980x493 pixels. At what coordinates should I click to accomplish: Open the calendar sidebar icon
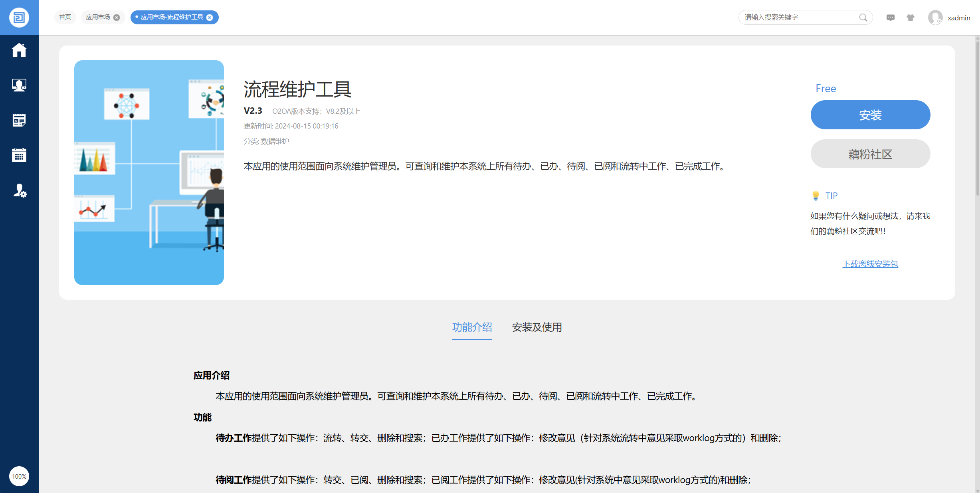pos(19,155)
